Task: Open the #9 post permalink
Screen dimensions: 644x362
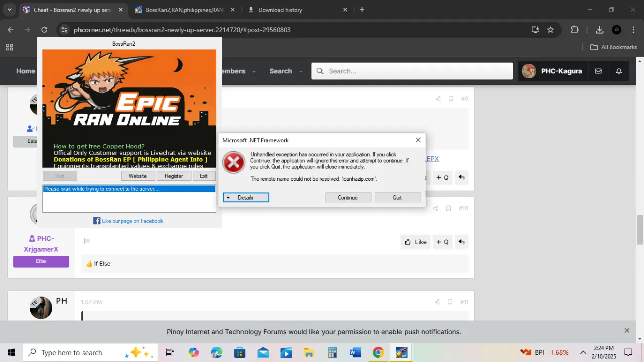Action: point(464,99)
